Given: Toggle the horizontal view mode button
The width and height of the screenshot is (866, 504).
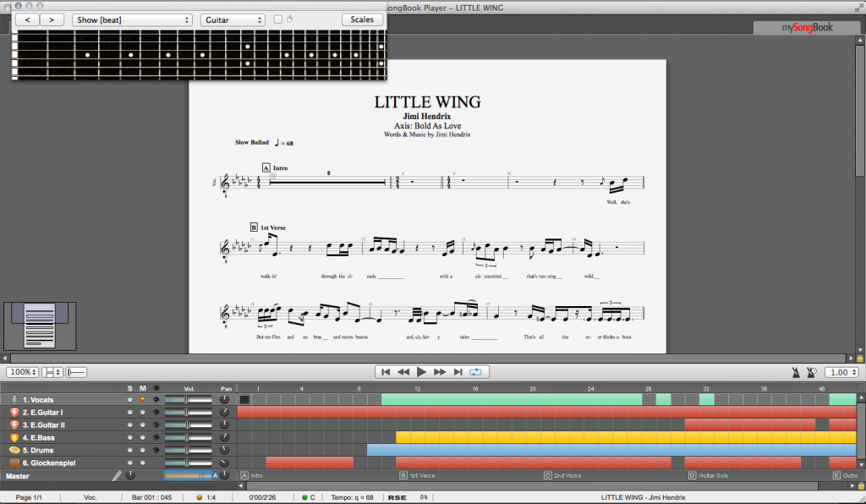Looking at the screenshot, I should (76, 372).
